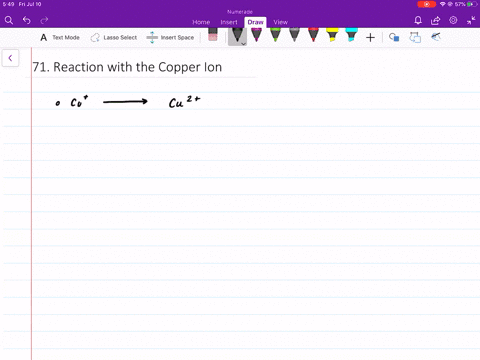
Task: Select the eraser tool
Action: (213, 35)
